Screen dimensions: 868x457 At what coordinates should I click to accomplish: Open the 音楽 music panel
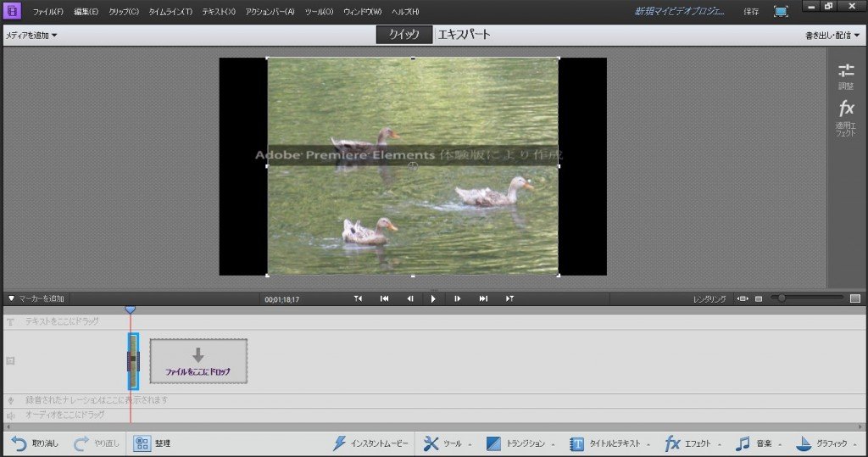point(759,443)
